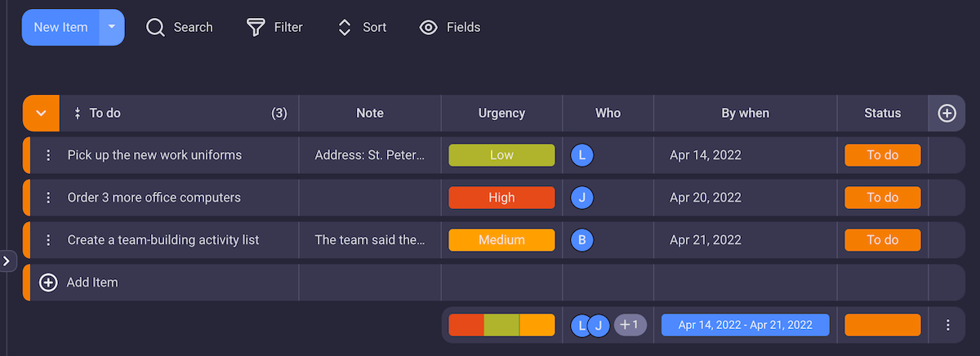Expand the New Item dropdown arrow
This screenshot has width=980, height=356.
[112, 27]
